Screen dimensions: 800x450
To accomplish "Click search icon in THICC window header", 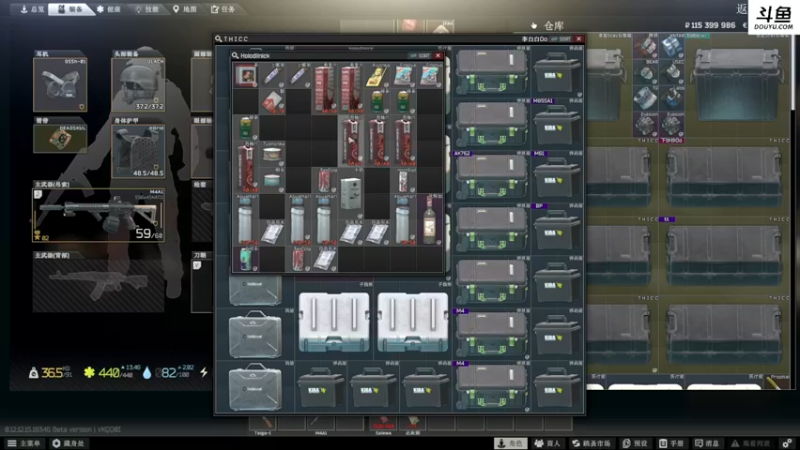I will [x=218, y=39].
